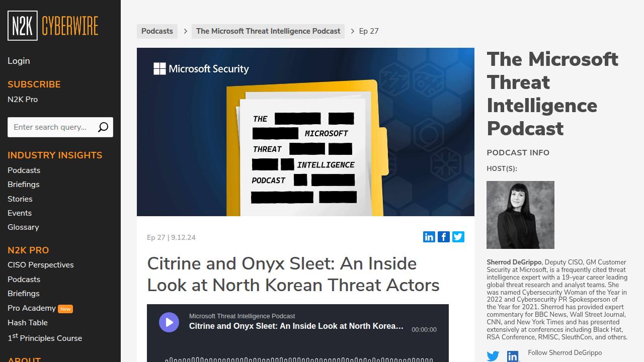The image size is (644, 362).
Task: Share episode on LinkedIn
Action: 429,237
